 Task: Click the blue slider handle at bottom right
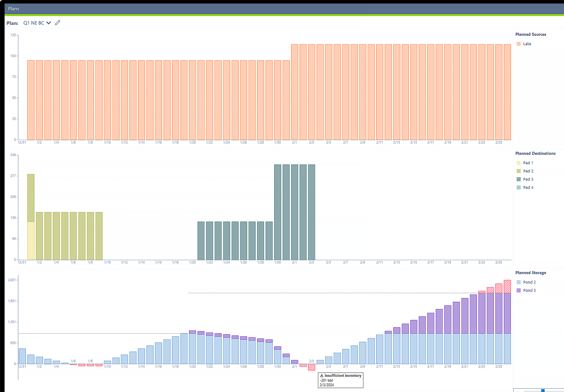click(x=543, y=390)
